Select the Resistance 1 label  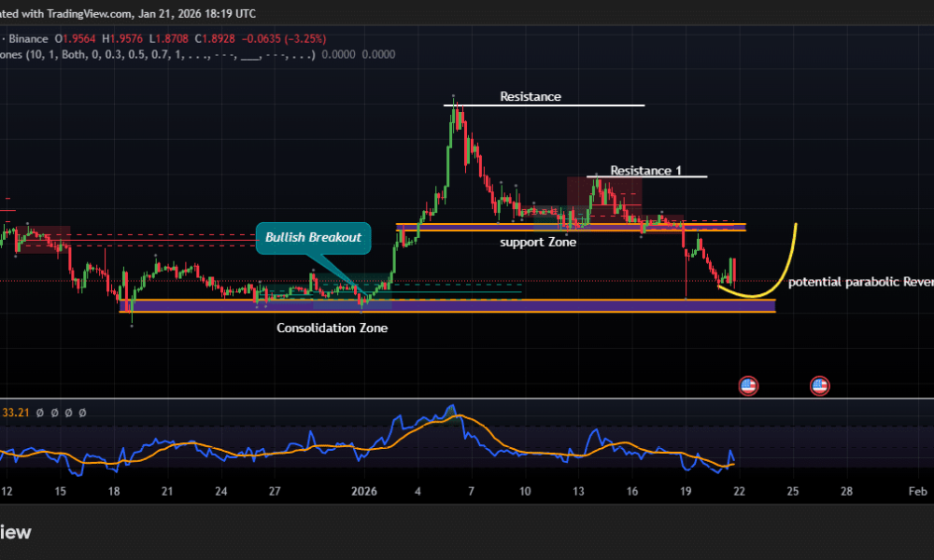[646, 171]
